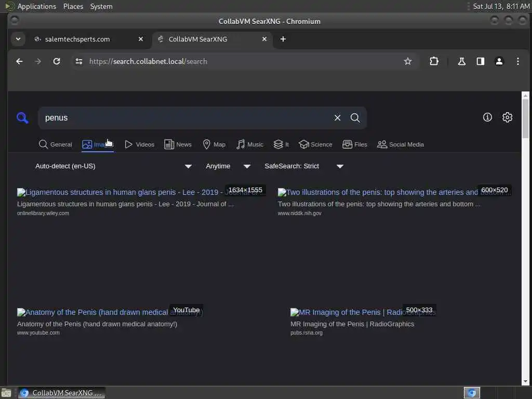Image resolution: width=532 pixels, height=399 pixels.
Task: Open the profile avatar menu
Action: 499,61
